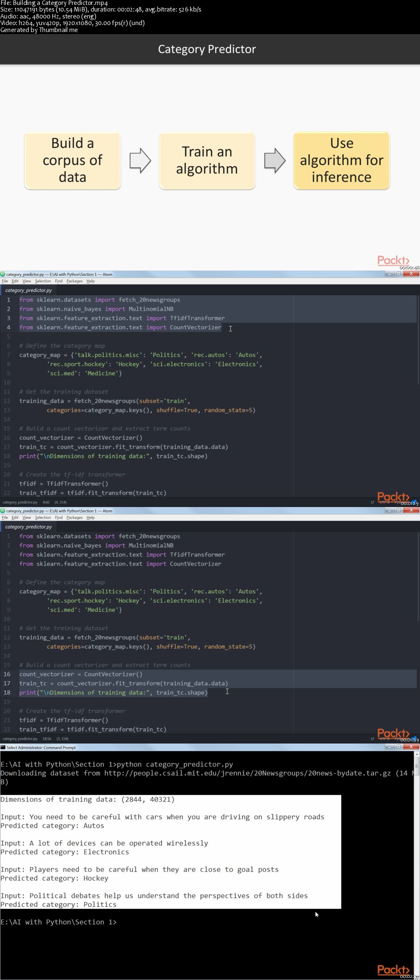The height and width of the screenshot is (980, 420).
Task: Close the Atom window showing cursor 18:56
Action: (411, 510)
